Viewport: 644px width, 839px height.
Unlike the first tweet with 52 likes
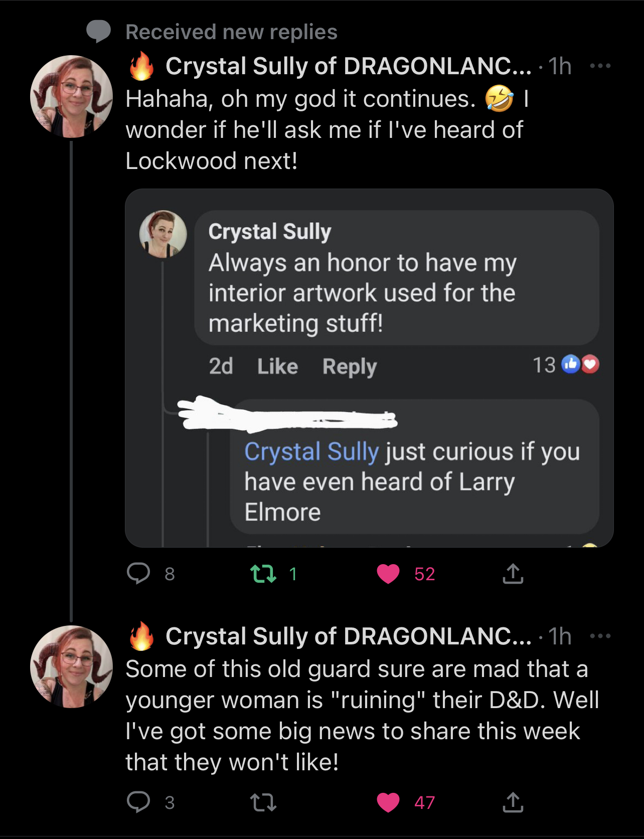[x=388, y=573]
